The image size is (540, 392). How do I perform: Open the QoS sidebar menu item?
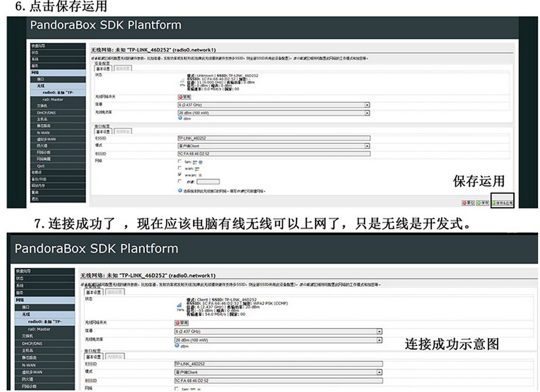(x=41, y=166)
